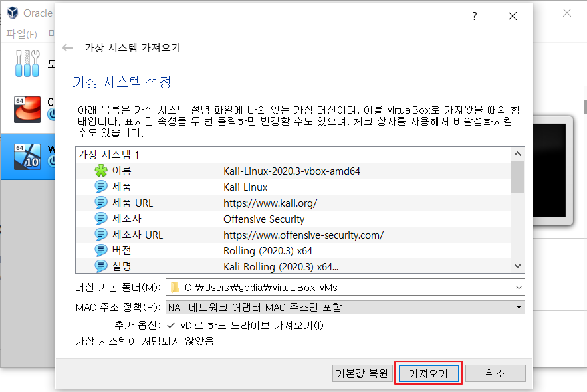Screen dimensions: 587x392
Task: Click the 제품 URL row bubble icon
Action: (100, 203)
